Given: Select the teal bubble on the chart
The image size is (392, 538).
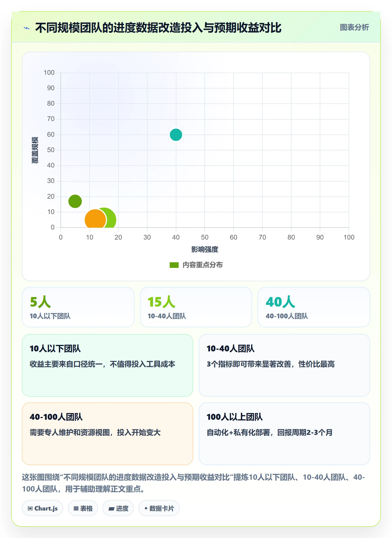Looking at the screenshot, I should pos(176,135).
